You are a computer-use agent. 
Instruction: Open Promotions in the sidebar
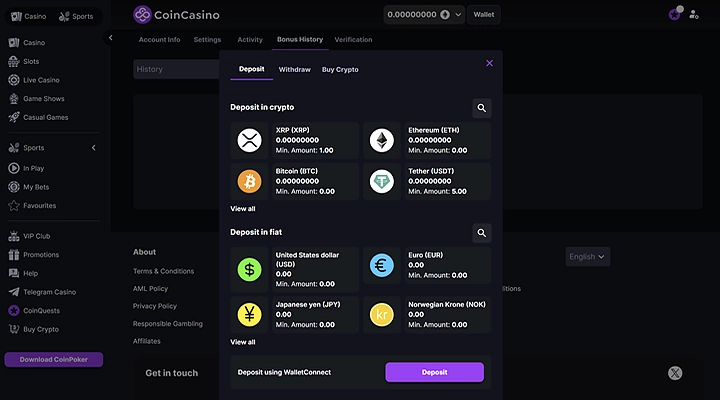pos(34,255)
